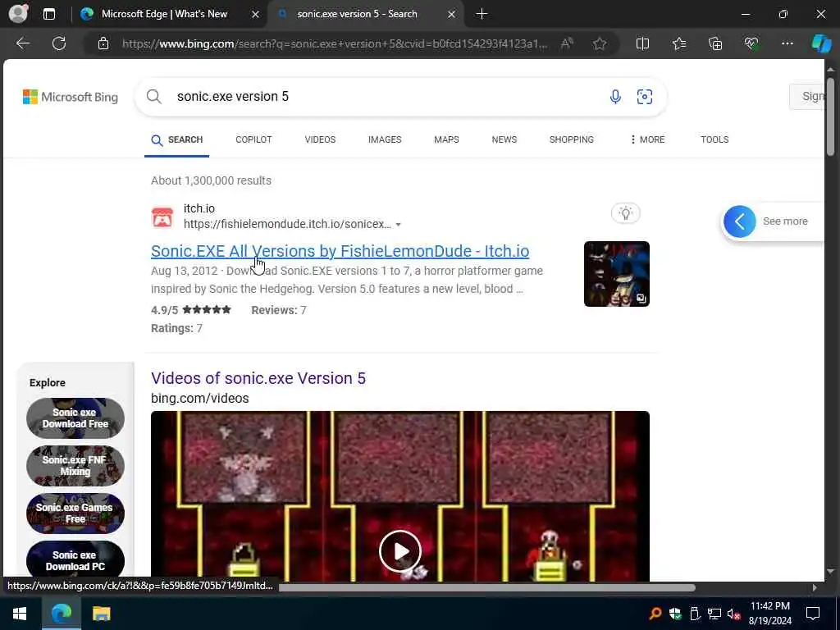Open the notification center icon
The width and height of the screenshot is (840, 630).
pyautogui.click(x=813, y=614)
